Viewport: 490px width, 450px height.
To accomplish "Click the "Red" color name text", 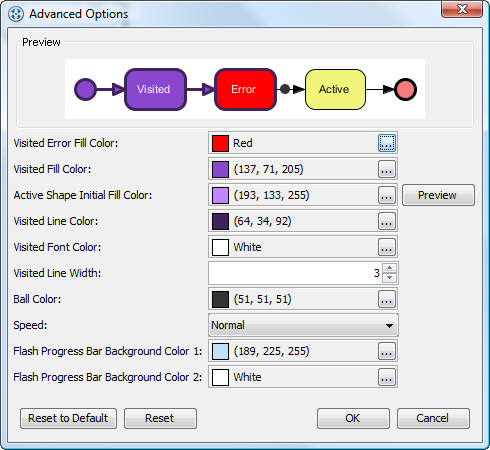I will 243,143.
